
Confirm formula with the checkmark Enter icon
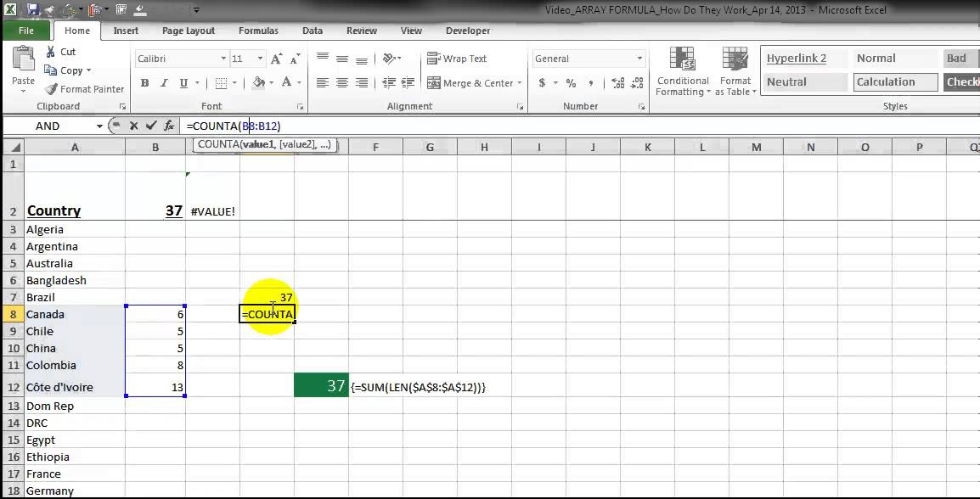pos(150,126)
